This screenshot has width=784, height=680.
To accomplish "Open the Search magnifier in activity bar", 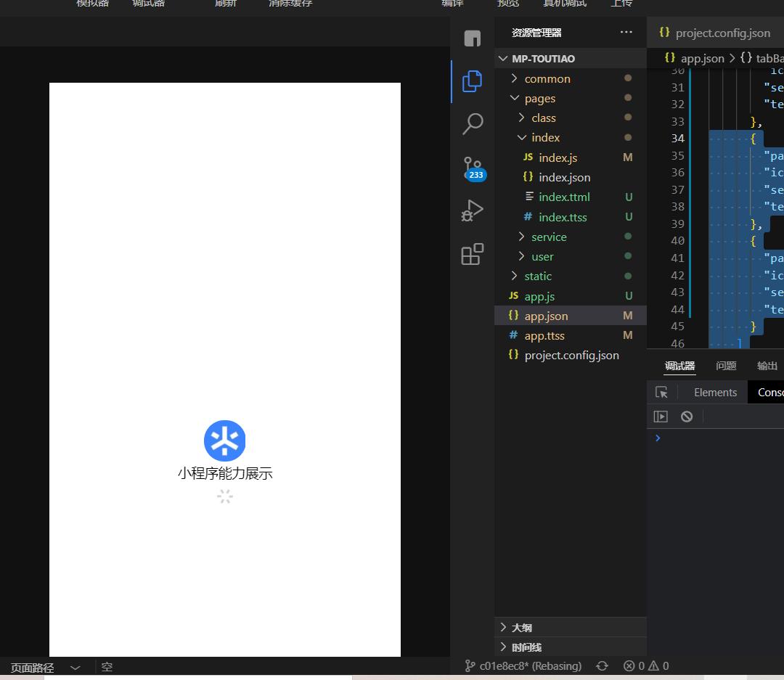I will (x=472, y=124).
